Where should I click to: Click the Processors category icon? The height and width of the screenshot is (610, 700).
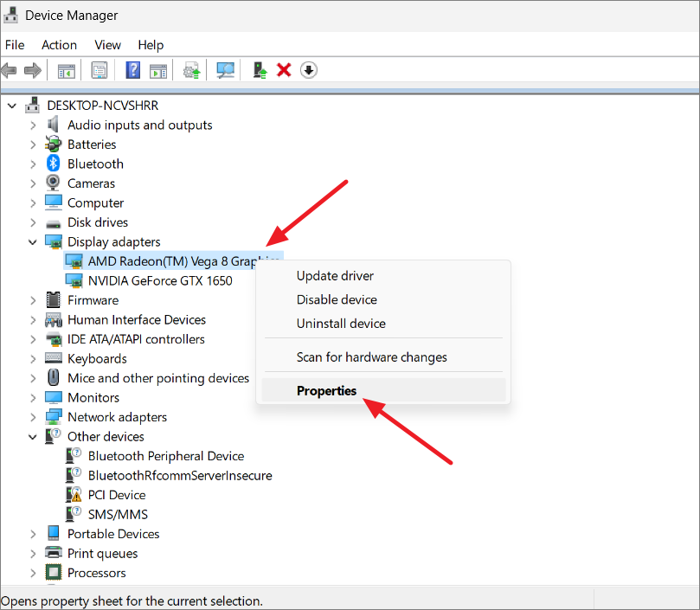point(53,572)
